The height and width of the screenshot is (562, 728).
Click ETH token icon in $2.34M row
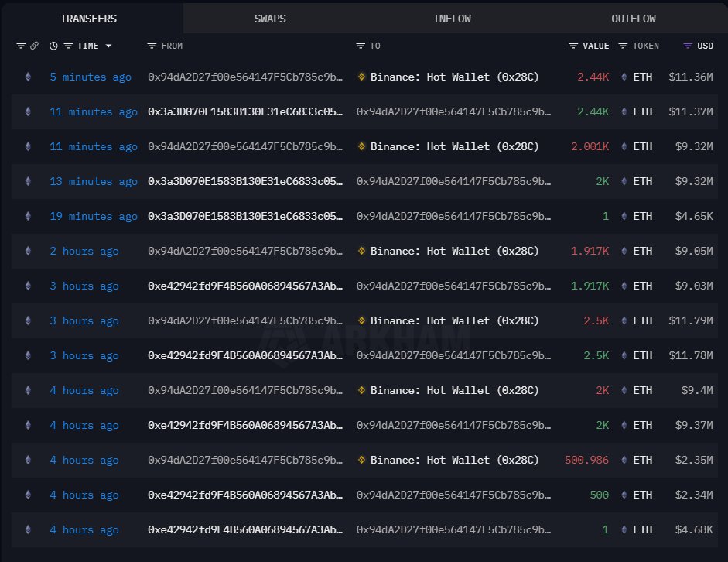pyautogui.click(x=624, y=495)
